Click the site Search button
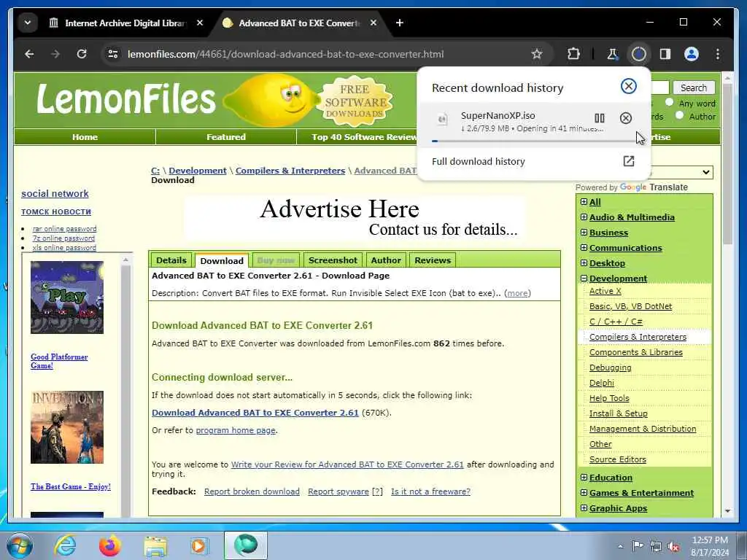The image size is (747, 560). coord(693,87)
